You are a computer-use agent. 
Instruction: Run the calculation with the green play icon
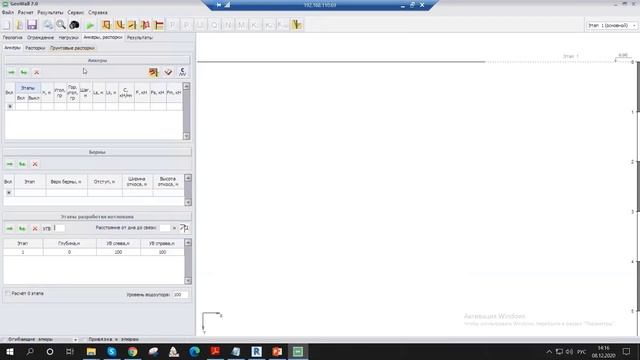pos(90,25)
